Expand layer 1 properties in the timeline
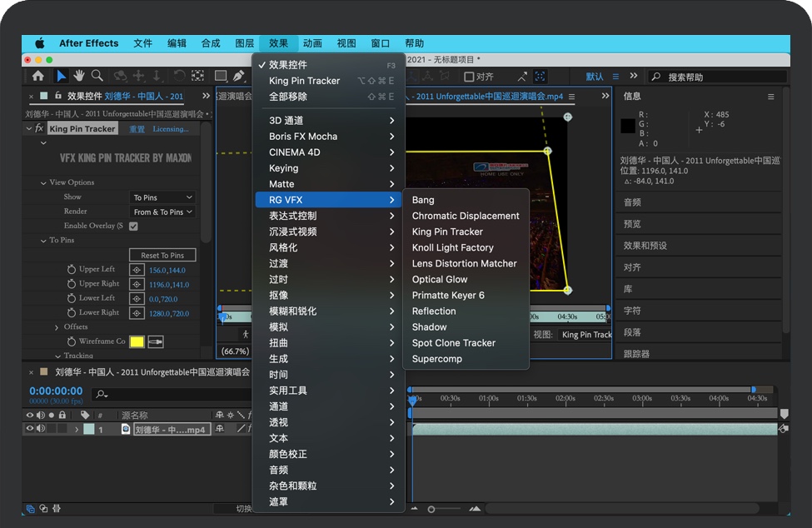The width and height of the screenshot is (812, 528). 77,429
